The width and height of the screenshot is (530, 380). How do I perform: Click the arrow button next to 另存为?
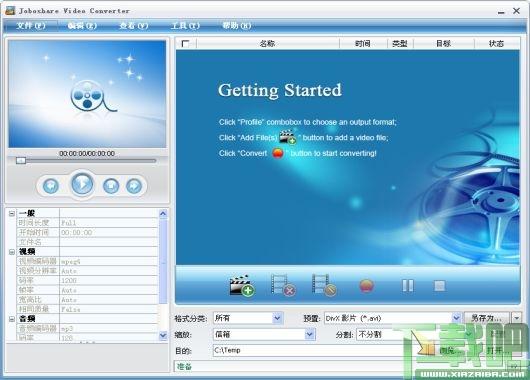(516, 318)
